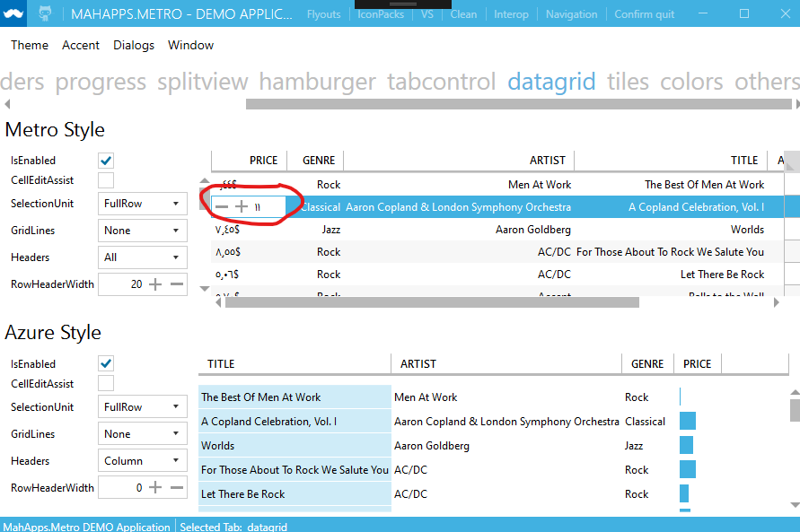
Task: Check CellEditAssist in Azure Style panel
Action: 105,383
